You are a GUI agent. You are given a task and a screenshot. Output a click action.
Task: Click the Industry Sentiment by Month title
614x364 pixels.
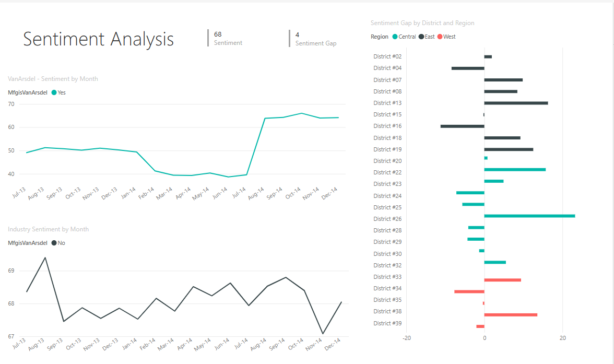(48, 229)
